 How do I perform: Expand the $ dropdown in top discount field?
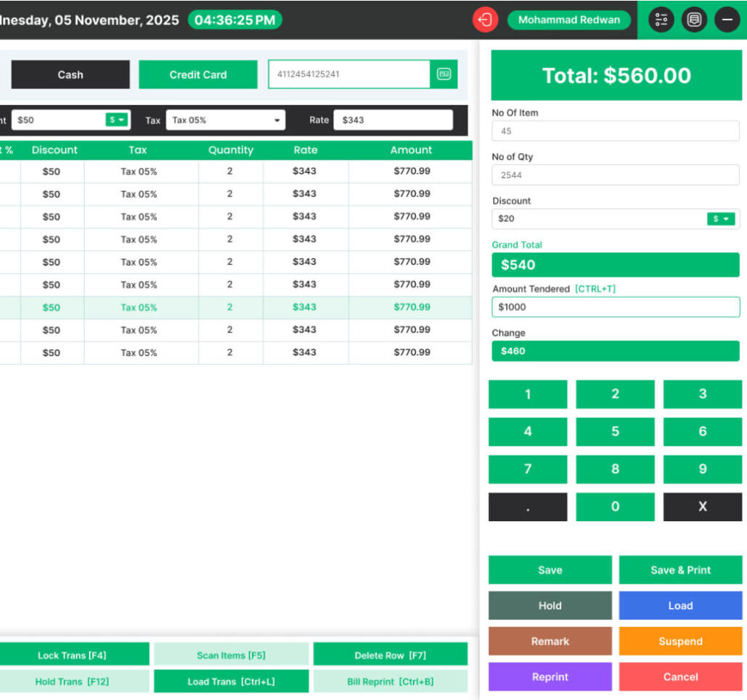tap(117, 120)
